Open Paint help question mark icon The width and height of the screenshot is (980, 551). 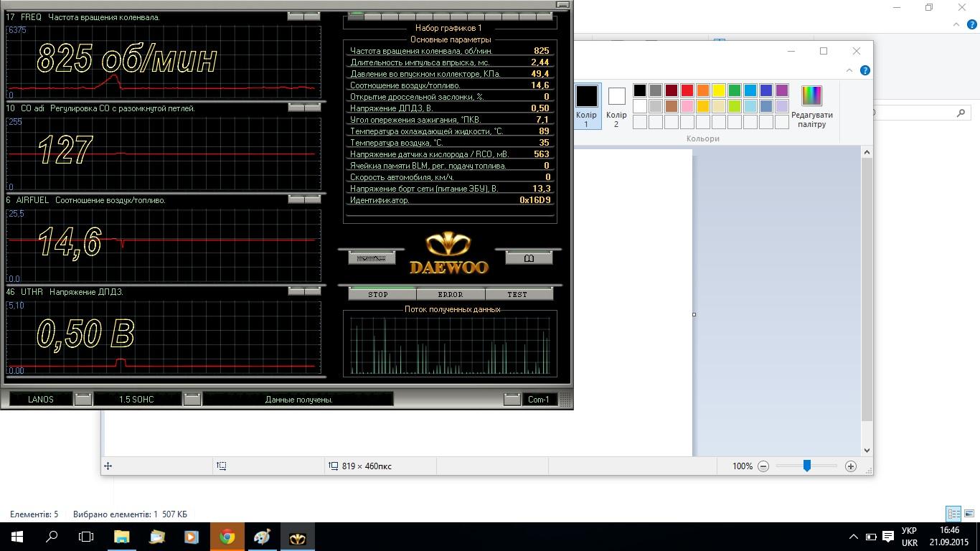[x=864, y=70]
